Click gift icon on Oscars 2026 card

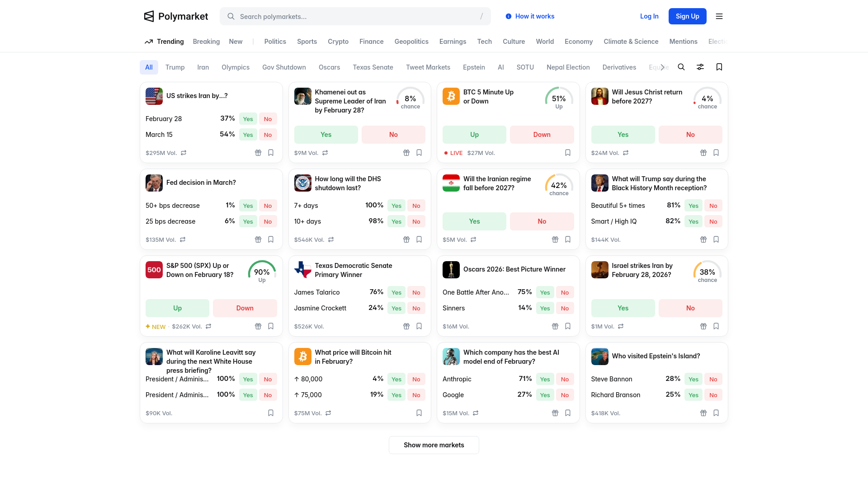click(555, 326)
